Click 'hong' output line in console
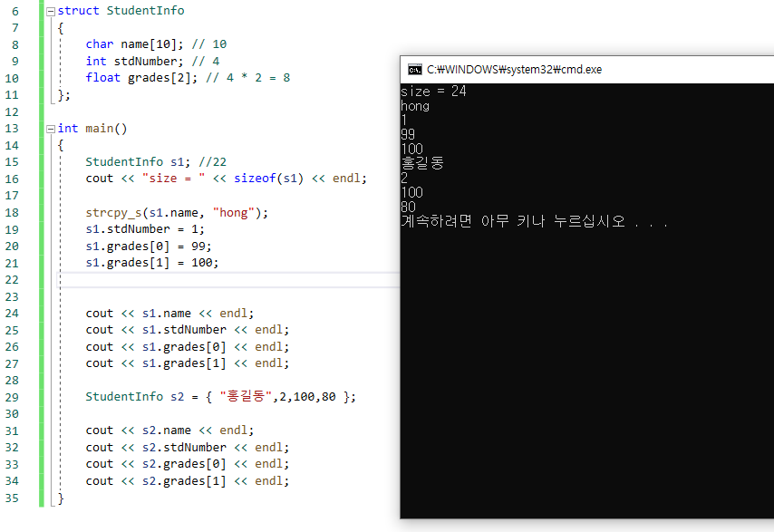774x532 pixels. click(415, 106)
